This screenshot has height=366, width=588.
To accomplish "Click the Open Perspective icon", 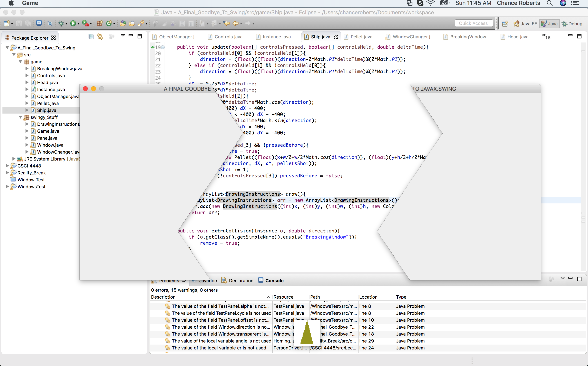I will (x=505, y=24).
